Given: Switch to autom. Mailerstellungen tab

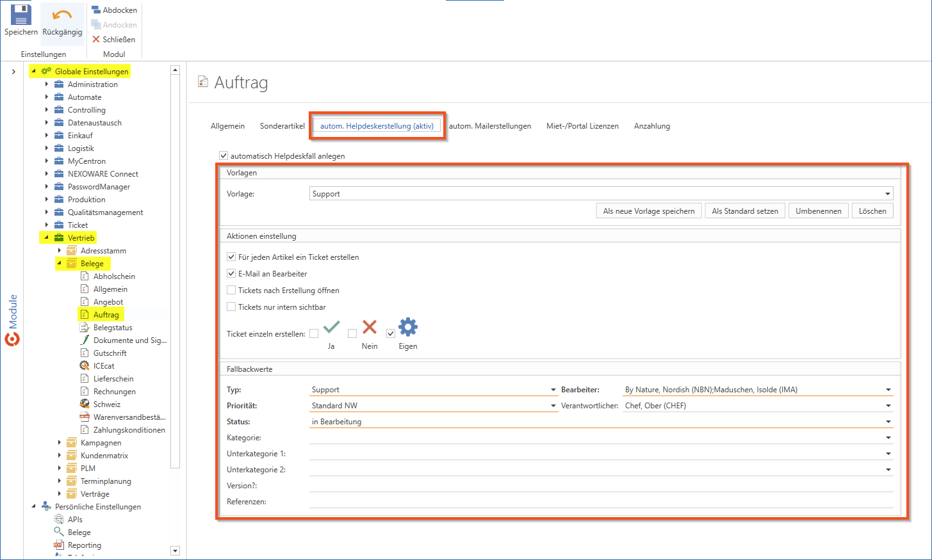Looking at the screenshot, I should [x=490, y=126].
